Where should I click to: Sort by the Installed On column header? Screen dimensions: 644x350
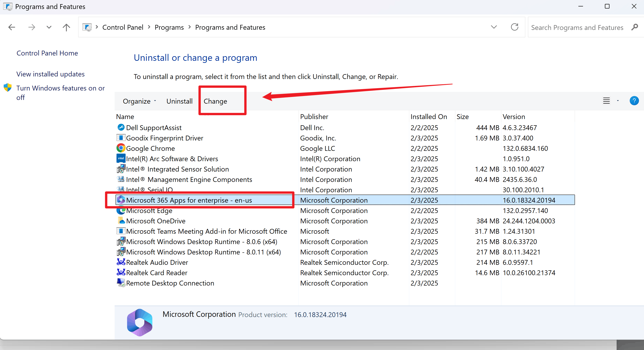pyautogui.click(x=432, y=117)
